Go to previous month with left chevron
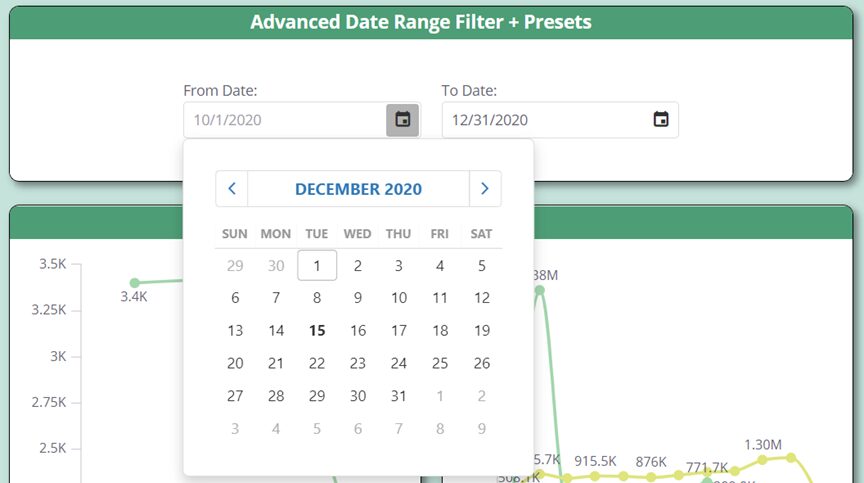 pyautogui.click(x=232, y=189)
